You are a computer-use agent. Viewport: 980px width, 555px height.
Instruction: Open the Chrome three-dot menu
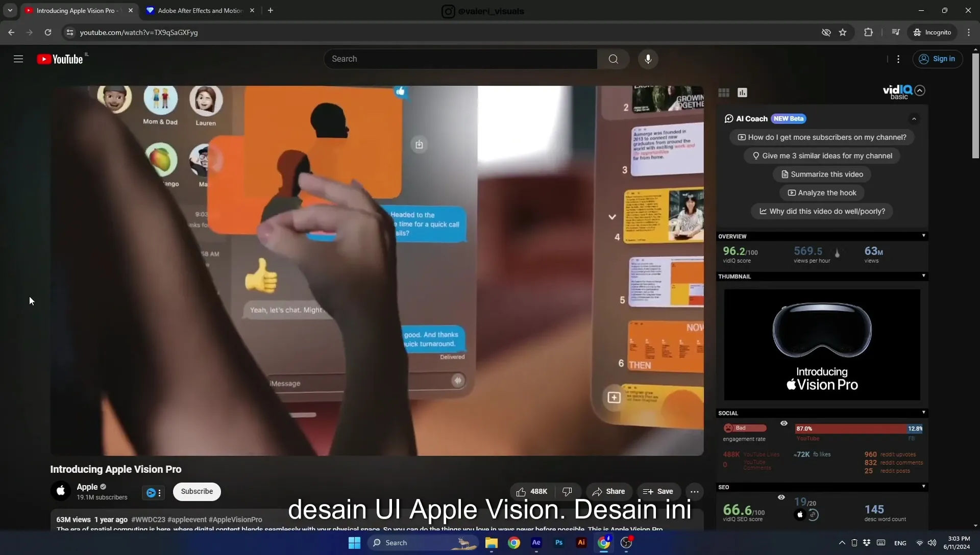click(969, 32)
